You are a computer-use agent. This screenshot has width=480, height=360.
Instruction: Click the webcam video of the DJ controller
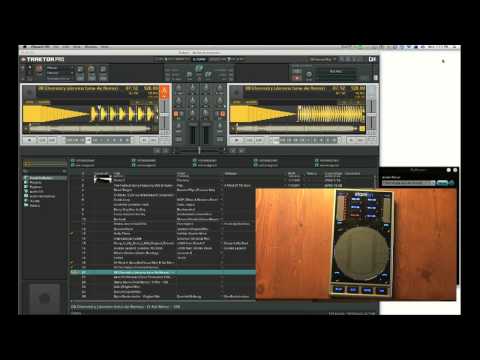356,244
